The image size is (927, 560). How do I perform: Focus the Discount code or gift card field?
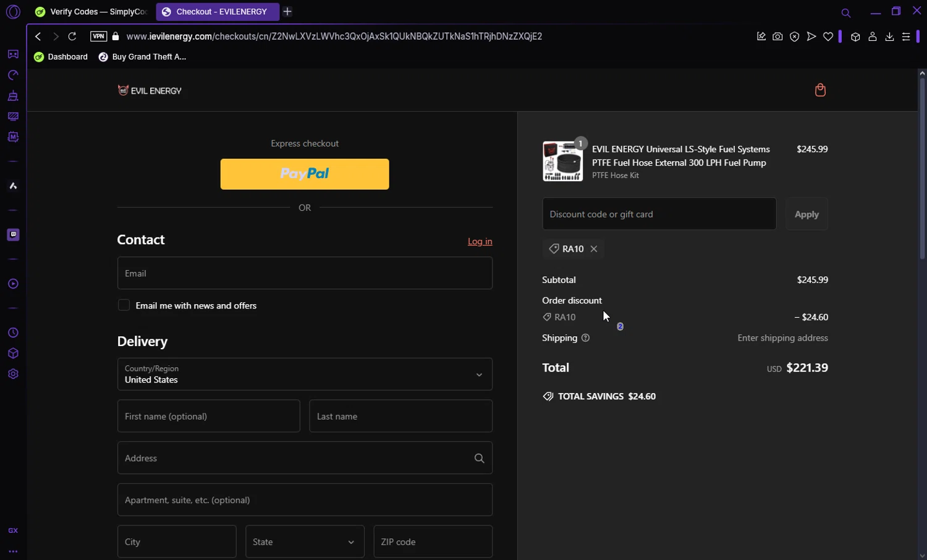pos(659,214)
